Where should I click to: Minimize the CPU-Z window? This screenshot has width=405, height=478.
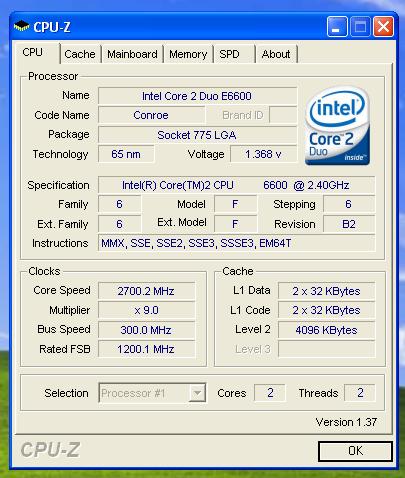tap(337, 27)
